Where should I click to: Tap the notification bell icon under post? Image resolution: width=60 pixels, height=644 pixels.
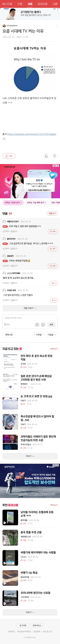point(46,156)
